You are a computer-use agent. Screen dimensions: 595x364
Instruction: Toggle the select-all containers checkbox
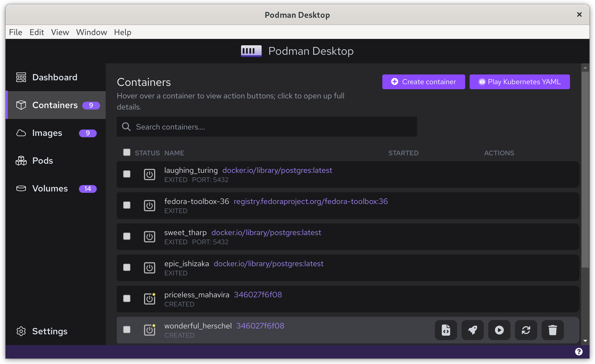(127, 152)
